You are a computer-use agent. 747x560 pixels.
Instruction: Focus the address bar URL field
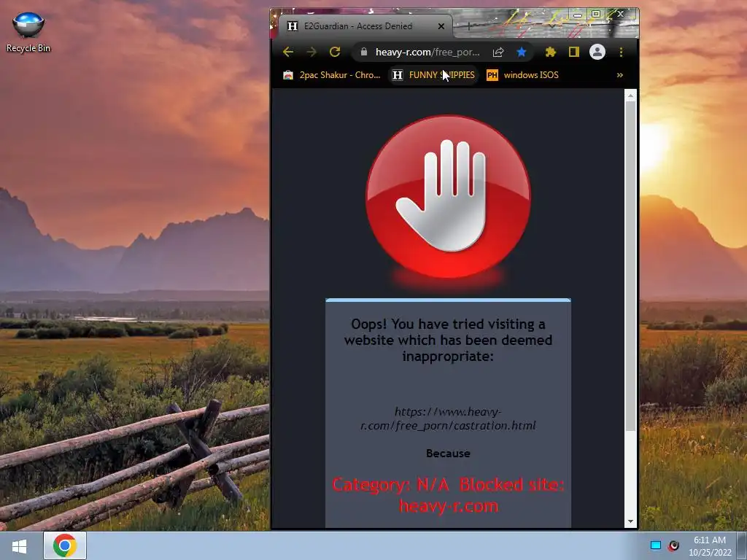click(427, 52)
